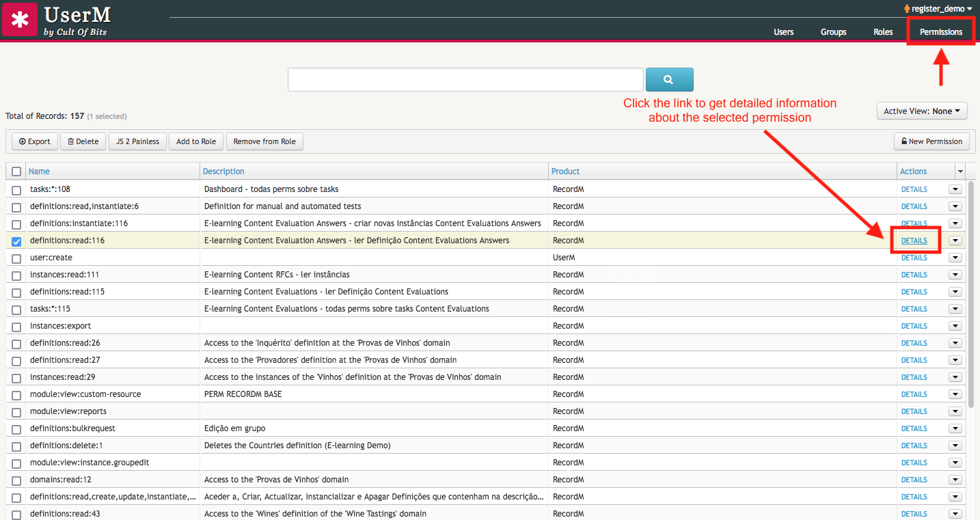Open the DETAILS link for domains:read:12
Image resolution: width=980 pixels, height=520 pixels.
[914, 480]
